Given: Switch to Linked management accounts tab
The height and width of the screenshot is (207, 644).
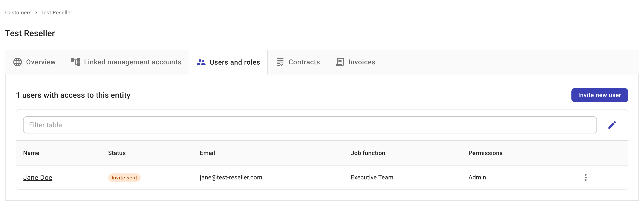Looking at the screenshot, I should [133, 62].
